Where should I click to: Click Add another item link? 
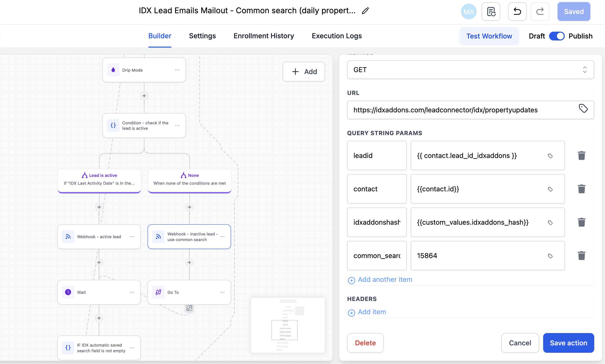pos(380,280)
